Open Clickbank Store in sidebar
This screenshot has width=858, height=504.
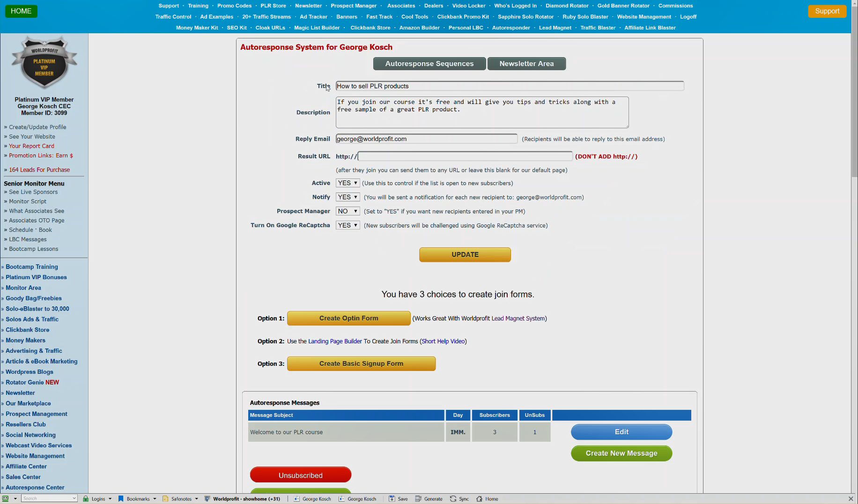[x=27, y=330]
